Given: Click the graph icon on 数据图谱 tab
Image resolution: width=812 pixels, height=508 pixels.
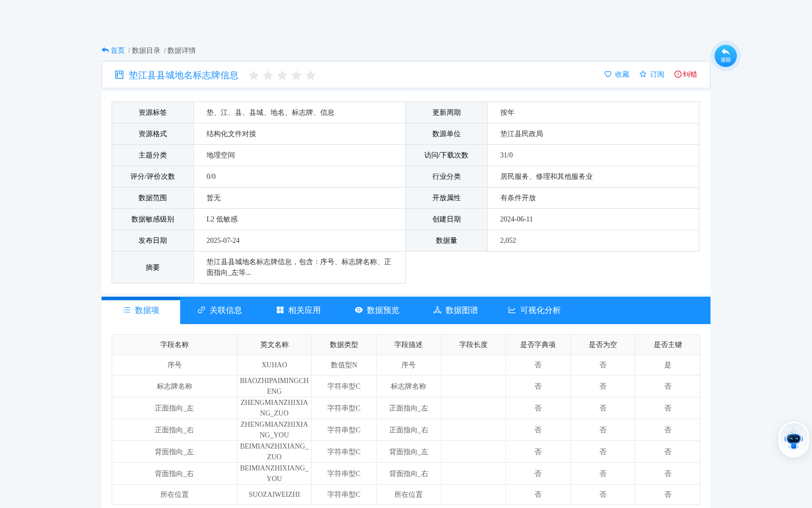Looking at the screenshot, I should pyautogui.click(x=437, y=310).
